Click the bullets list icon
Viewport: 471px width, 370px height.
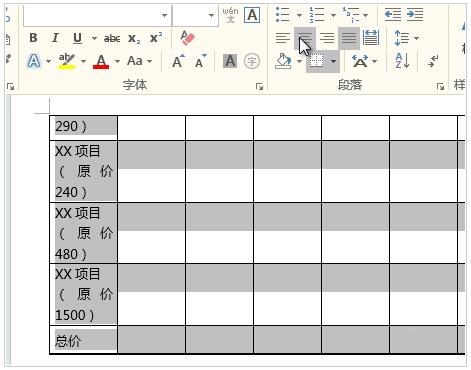tap(282, 15)
